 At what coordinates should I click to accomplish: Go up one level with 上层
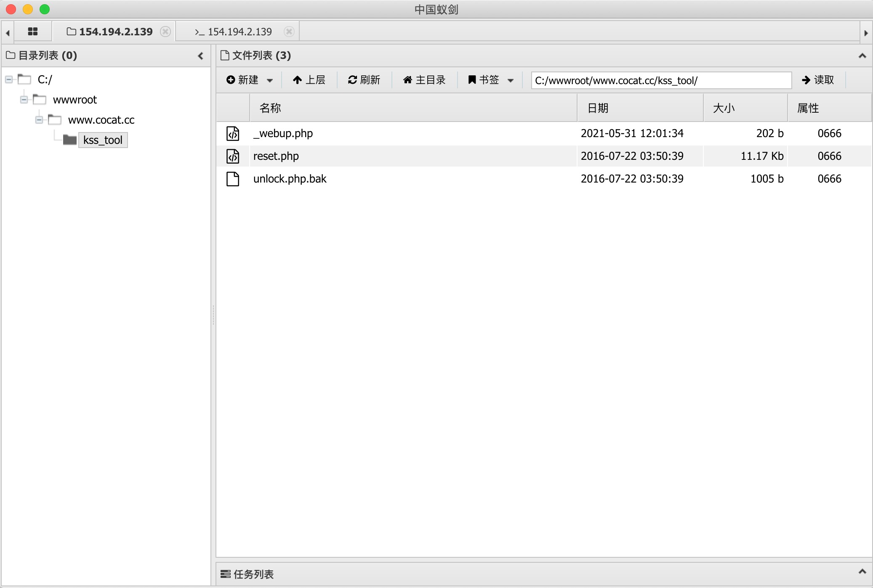[309, 80]
